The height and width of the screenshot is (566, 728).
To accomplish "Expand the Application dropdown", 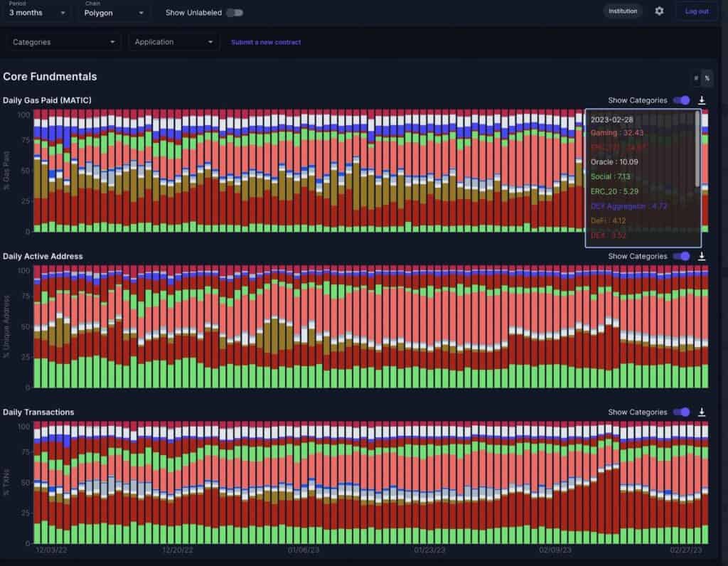I will [173, 42].
